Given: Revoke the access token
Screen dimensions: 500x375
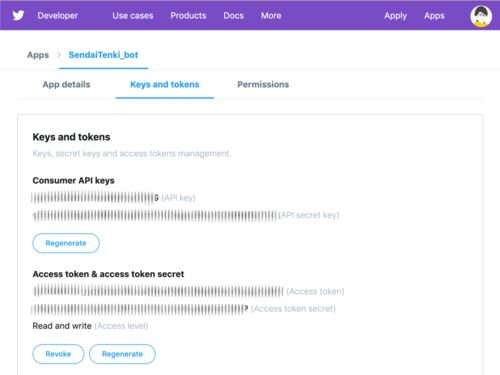Looking at the screenshot, I should pos(58,354).
